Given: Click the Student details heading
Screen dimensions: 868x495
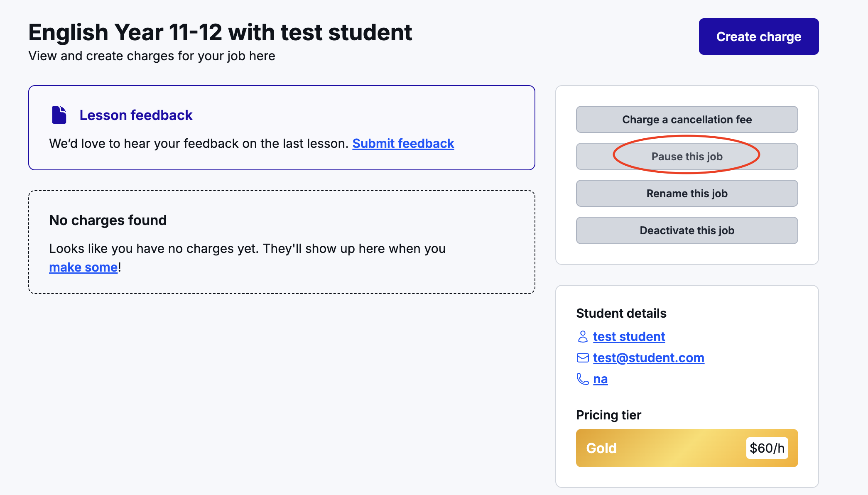Looking at the screenshot, I should tap(621, 313).
